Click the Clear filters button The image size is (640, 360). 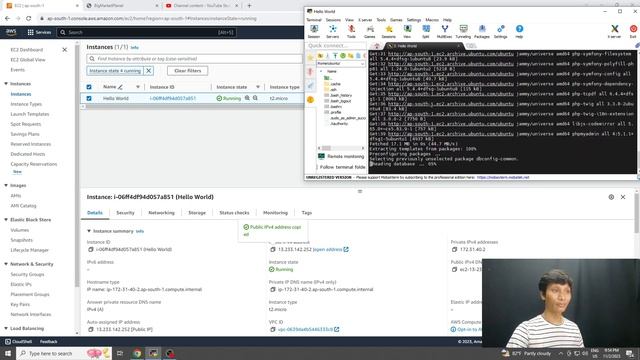tap(187, 71)
